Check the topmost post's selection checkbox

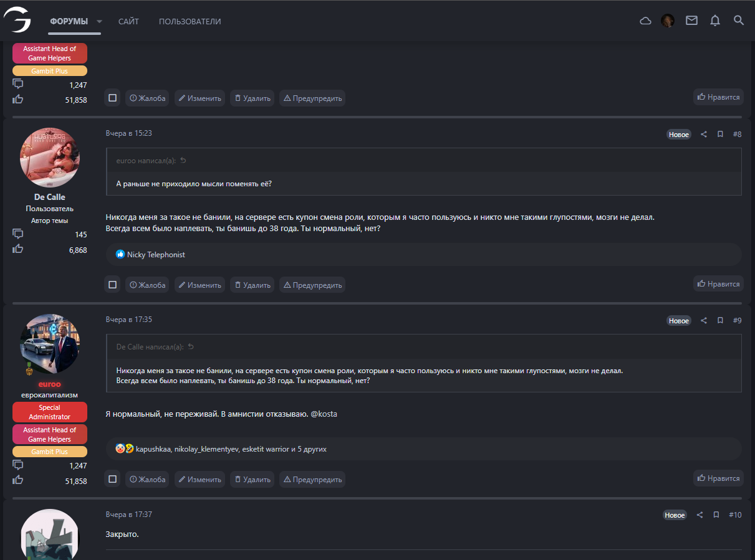[113, 98]
